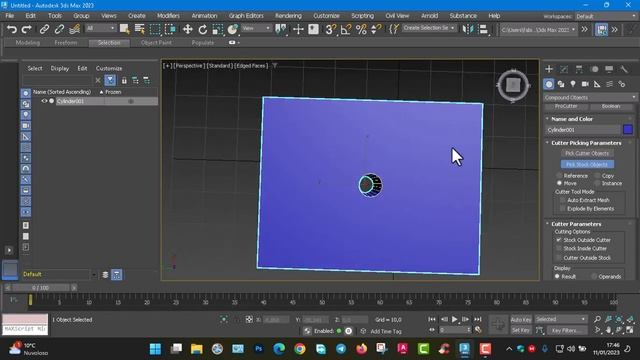Open the Motion command panel icon
640x360 pixels.
coord(594,69)
